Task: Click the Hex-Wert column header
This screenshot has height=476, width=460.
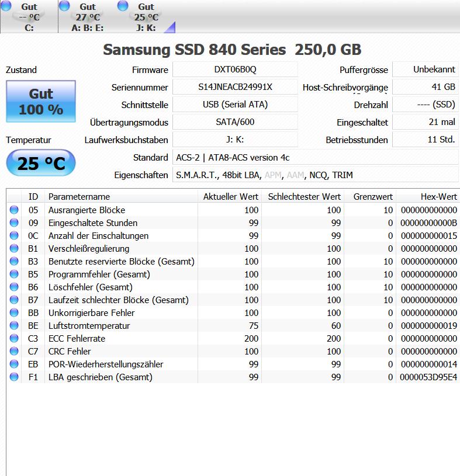Action: pyautogui.click(x=428, y=196)
